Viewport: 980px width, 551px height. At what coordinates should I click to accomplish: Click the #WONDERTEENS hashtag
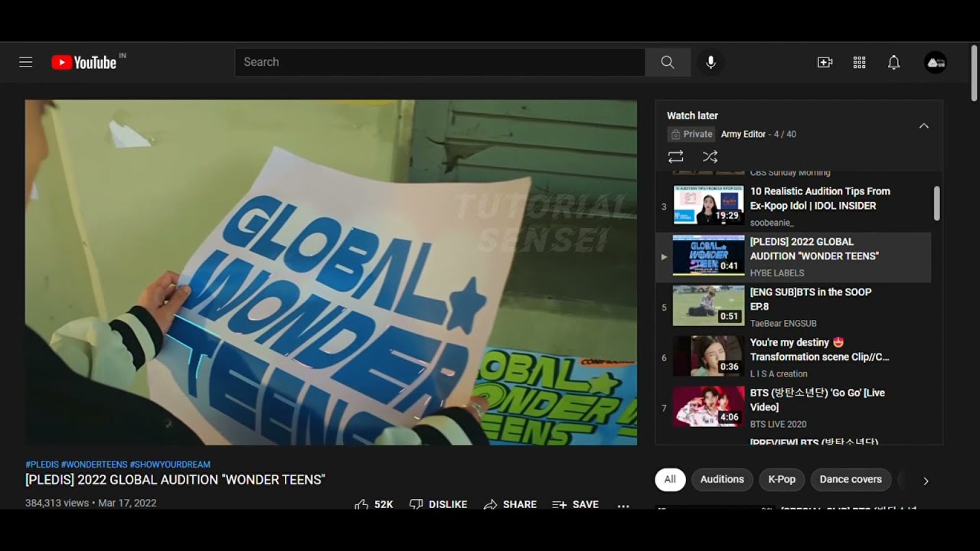point(94,465)
